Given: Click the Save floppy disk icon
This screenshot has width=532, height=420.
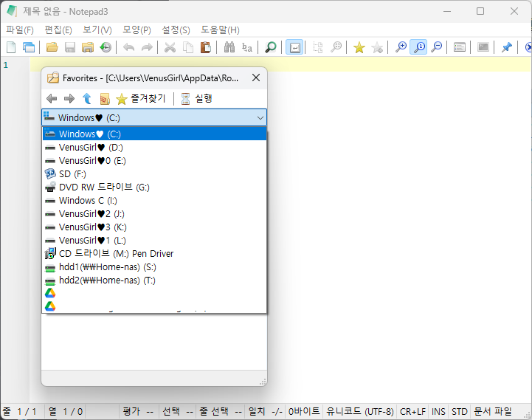Looking at the screenshot, I should (70, 47).
